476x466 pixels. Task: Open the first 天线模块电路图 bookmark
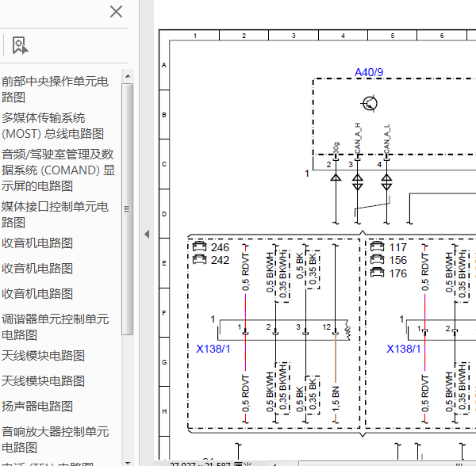[x=43, y=355]
